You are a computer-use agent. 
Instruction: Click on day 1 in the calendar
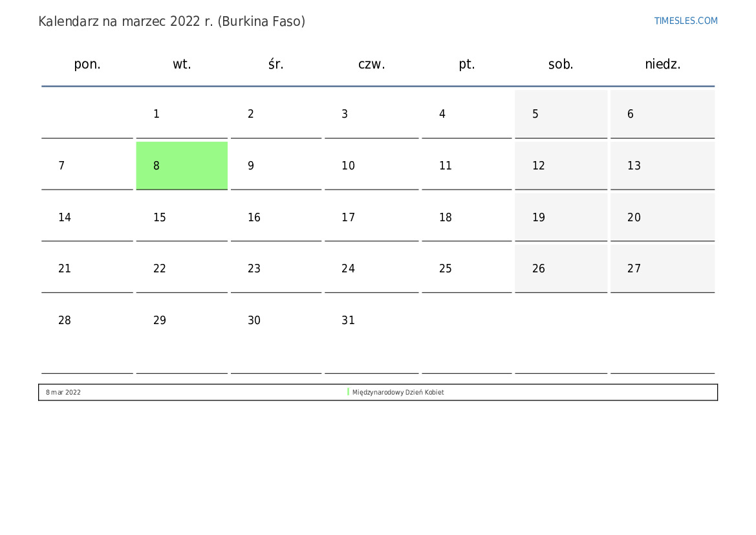pos(182,114)
